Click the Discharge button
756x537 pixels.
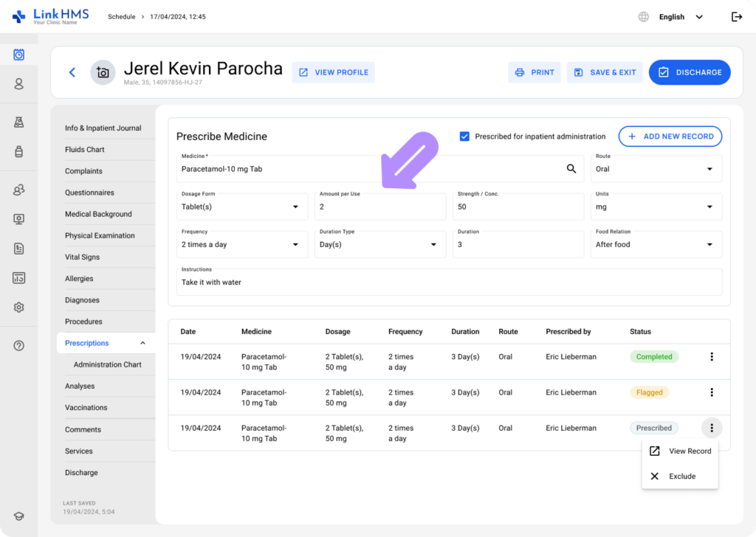(x=689, y=72)
